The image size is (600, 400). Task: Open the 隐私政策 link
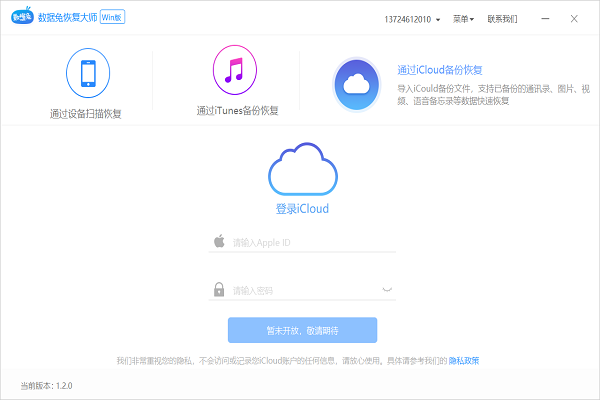[464, 361]
